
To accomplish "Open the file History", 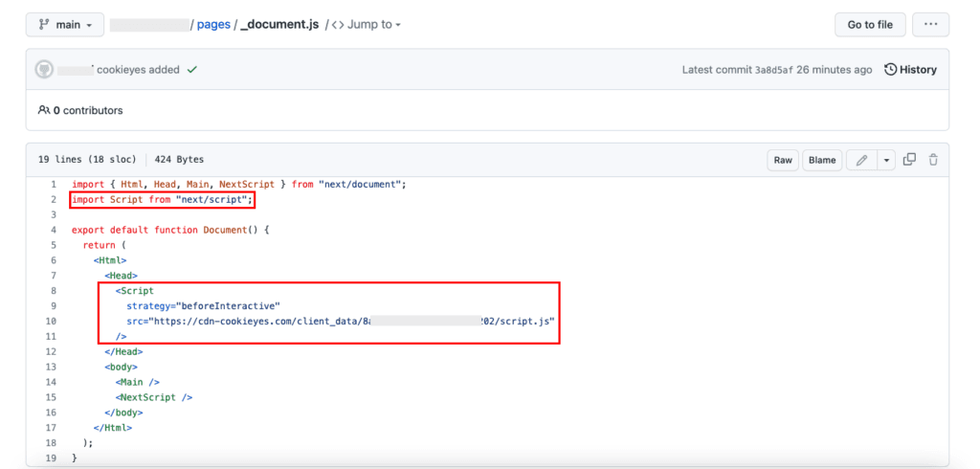I will (x=911, y=70).
